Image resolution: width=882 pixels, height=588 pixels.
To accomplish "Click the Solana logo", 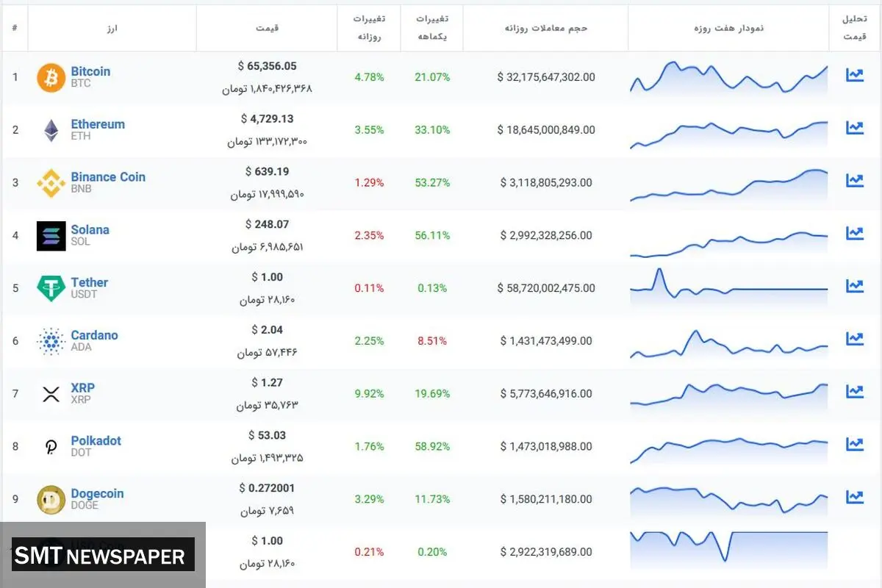I will (51, 236).
